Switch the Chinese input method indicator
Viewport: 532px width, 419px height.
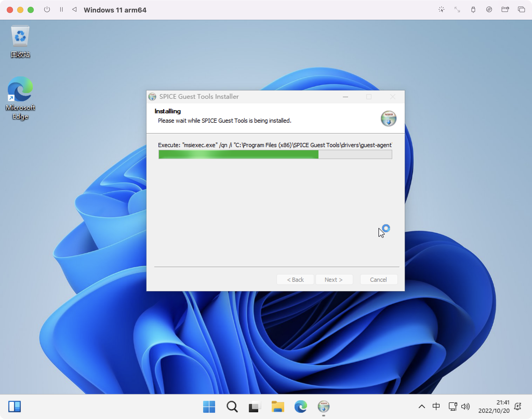[x=436, y=406]
